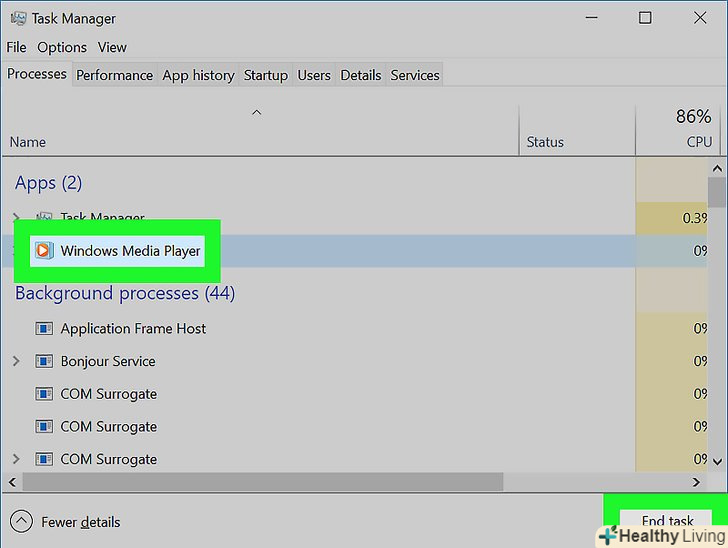Switch to the Startup tab

tap(266, 75)
